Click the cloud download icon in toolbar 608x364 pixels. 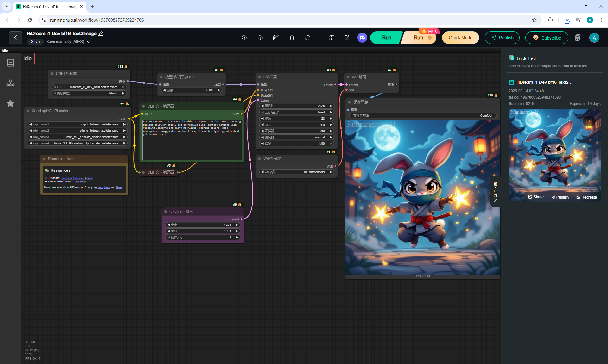pyautogui.click(x=260, y=38)
